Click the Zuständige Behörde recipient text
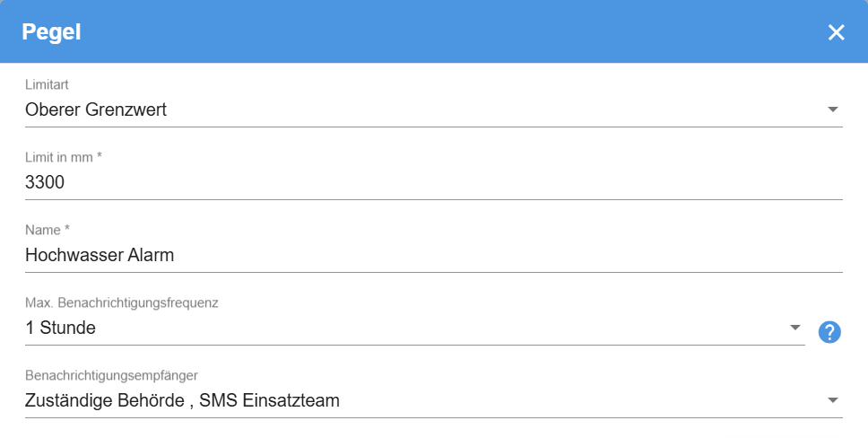Screen dimensions: 868x438 [103, 400]
